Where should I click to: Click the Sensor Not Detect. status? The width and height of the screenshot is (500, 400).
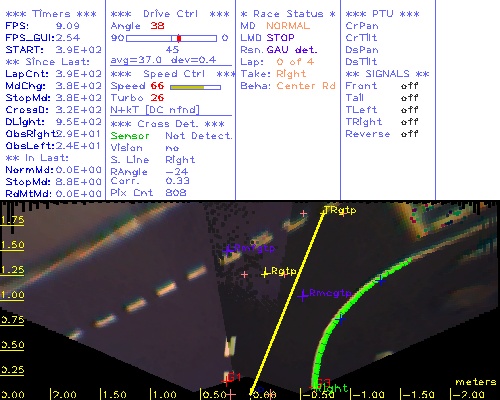[171, 136]
